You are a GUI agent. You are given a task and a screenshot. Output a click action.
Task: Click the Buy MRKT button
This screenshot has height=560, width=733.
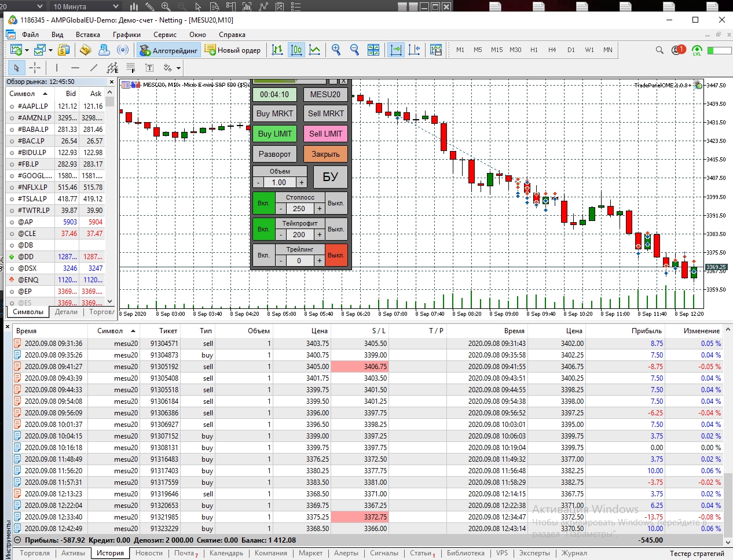tap(274, 113)
